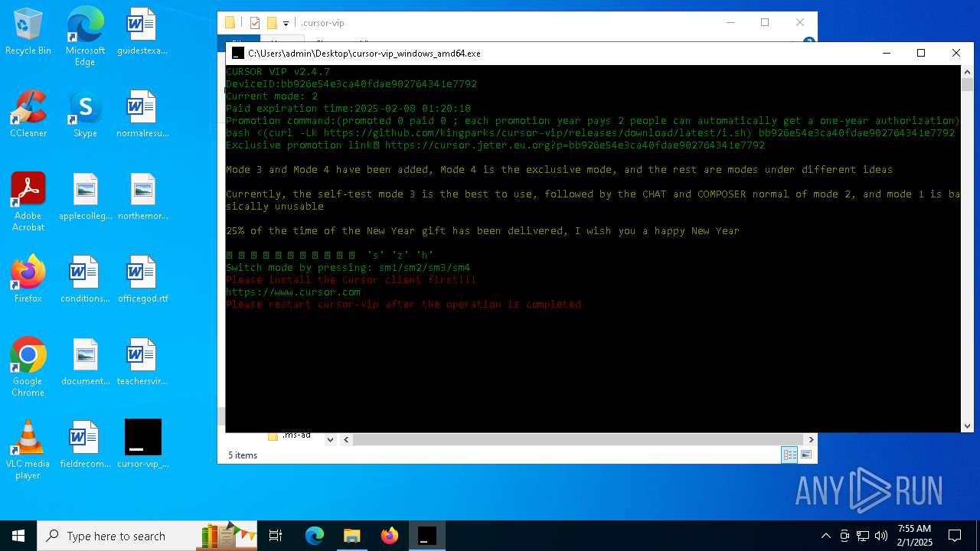Click the 'CURSOR VIP v2.4.7' line in console

[278, 71]
